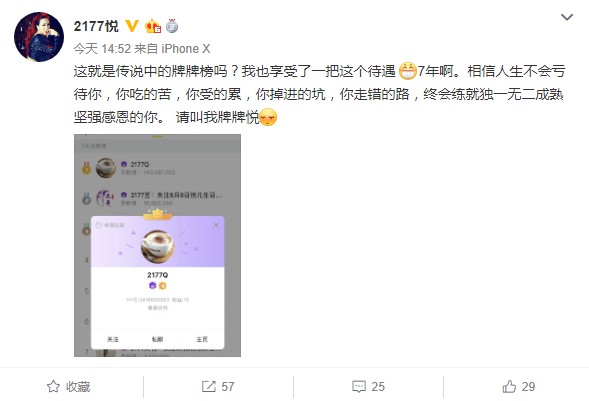This screenshot has width=589, height=401.
Task: Click the crown membership level badge
Action: click(153, 26)
